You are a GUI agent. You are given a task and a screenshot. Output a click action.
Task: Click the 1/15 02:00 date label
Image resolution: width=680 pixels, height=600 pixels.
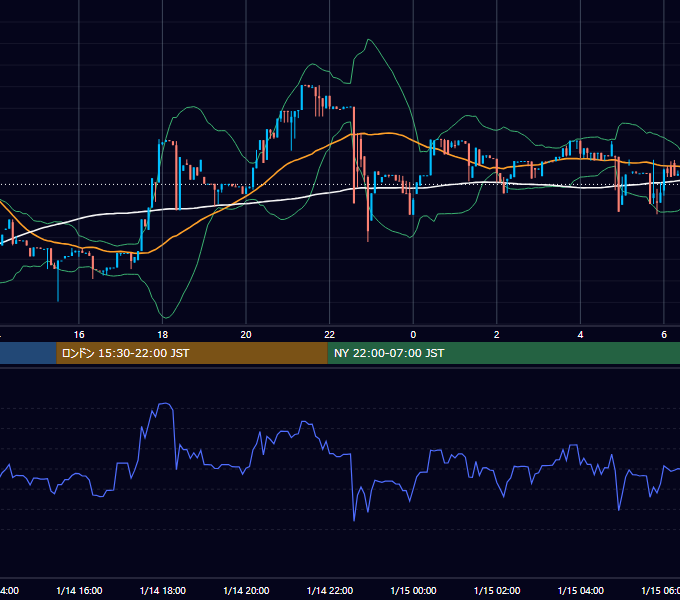coord(497,591)
